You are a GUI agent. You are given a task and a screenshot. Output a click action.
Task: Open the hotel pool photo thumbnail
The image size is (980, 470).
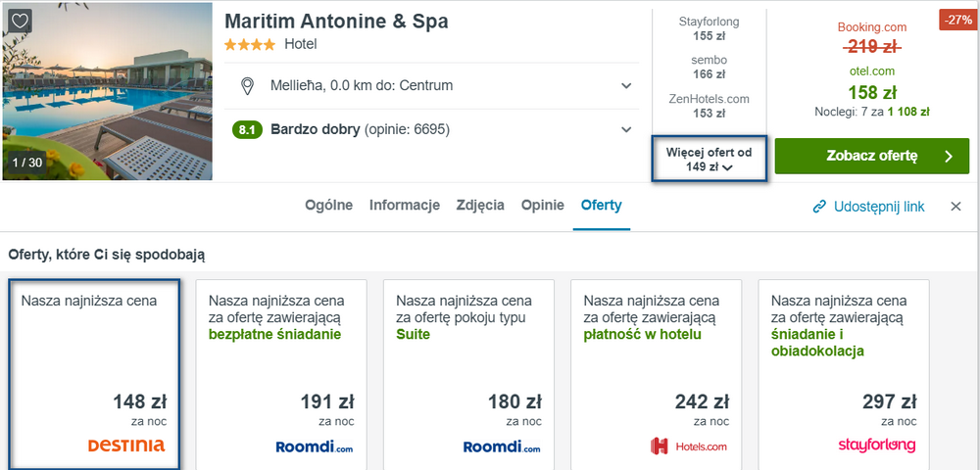(x=108, y=91)
